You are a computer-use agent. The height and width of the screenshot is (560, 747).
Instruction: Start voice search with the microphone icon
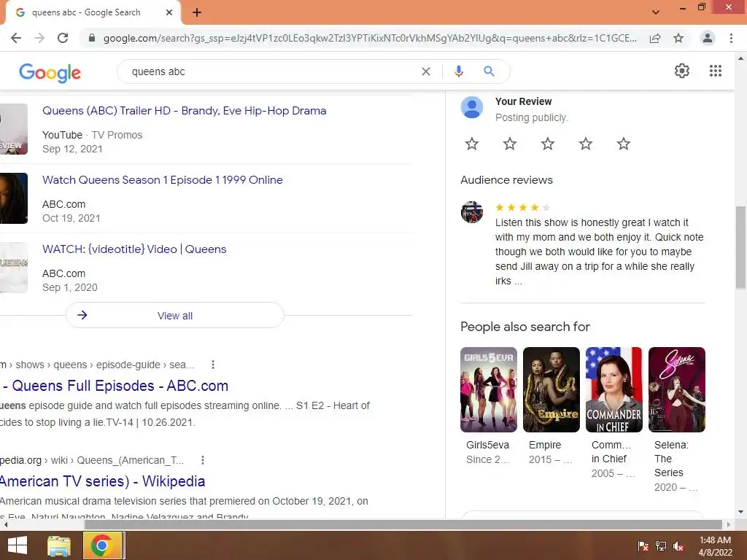tap(458, 71)
